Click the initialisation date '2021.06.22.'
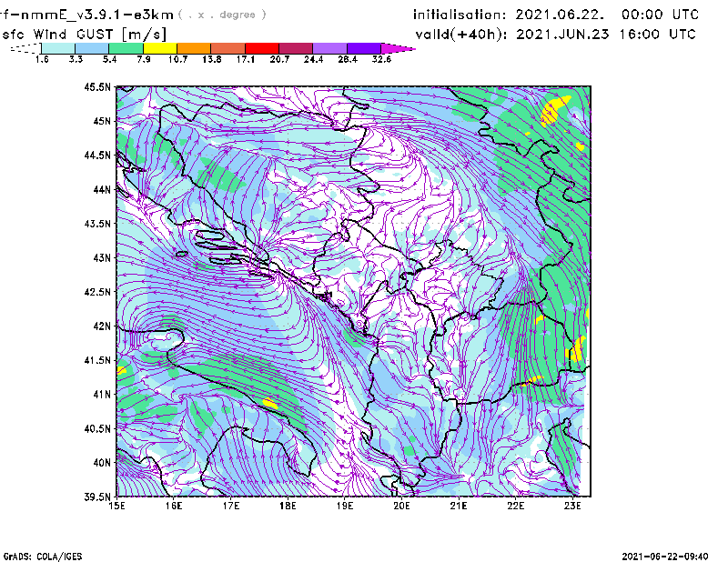The height and width of the screenshot is (562, 728). tap(560, 15)
